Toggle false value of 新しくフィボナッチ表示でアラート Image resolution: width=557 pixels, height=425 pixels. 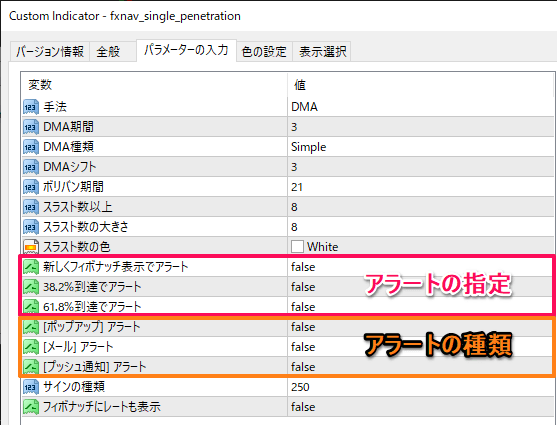pos(421,267)
